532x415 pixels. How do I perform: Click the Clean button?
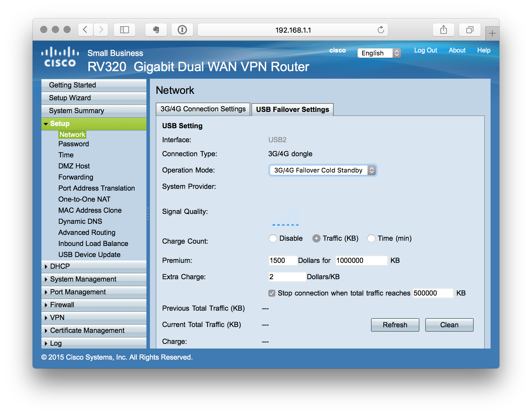[449, 325]
